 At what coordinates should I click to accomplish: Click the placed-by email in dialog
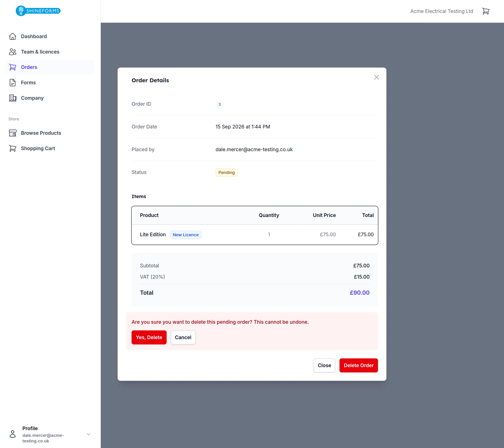pos(254,149)
